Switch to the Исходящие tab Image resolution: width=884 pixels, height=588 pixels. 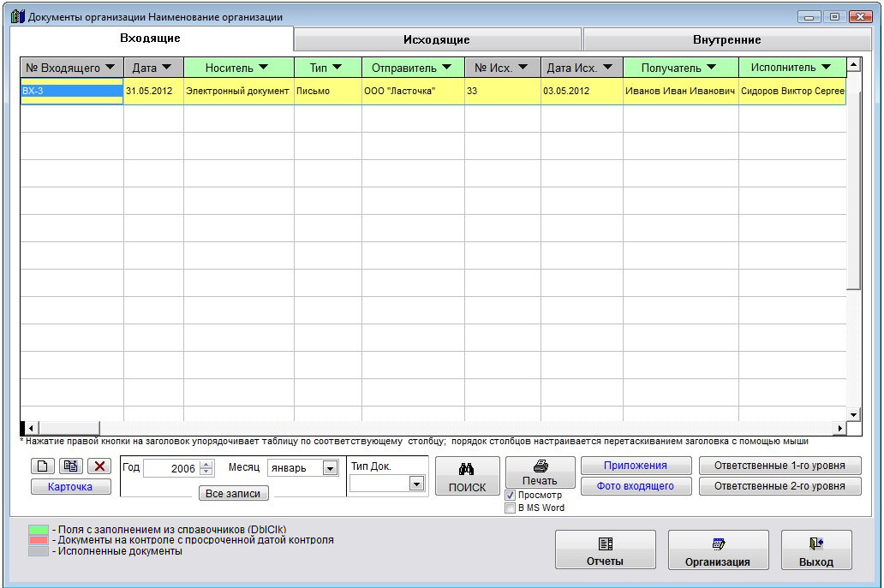pos(437,39)
